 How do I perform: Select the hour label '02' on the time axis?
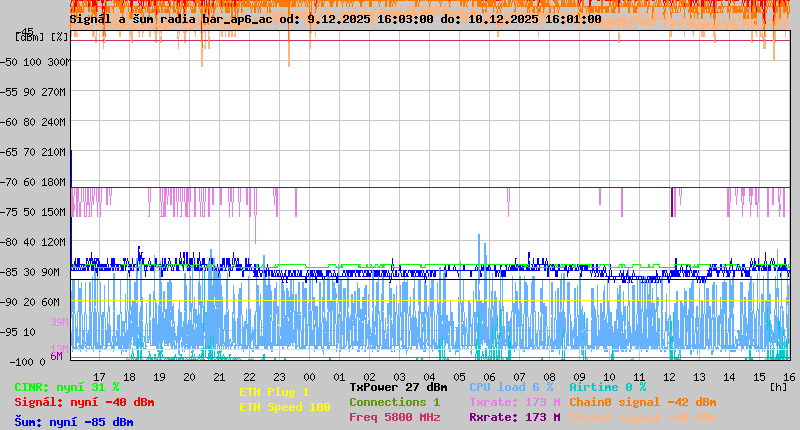coord(369,377)
